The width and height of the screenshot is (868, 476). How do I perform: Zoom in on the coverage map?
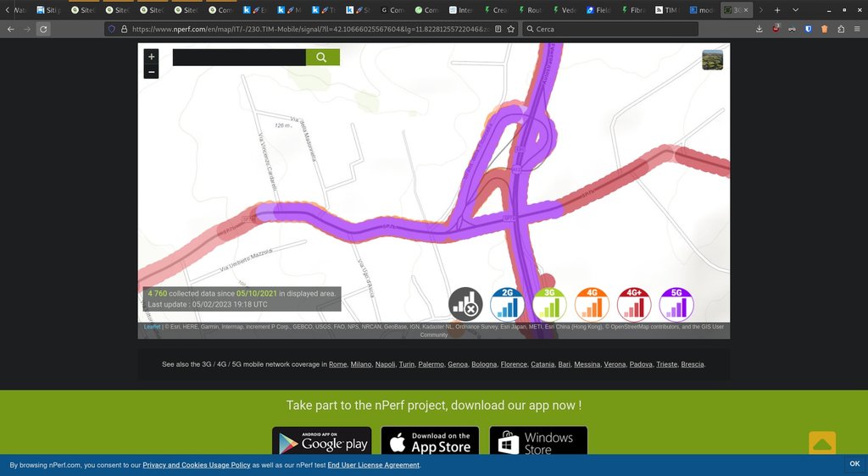tap(152, 57)
